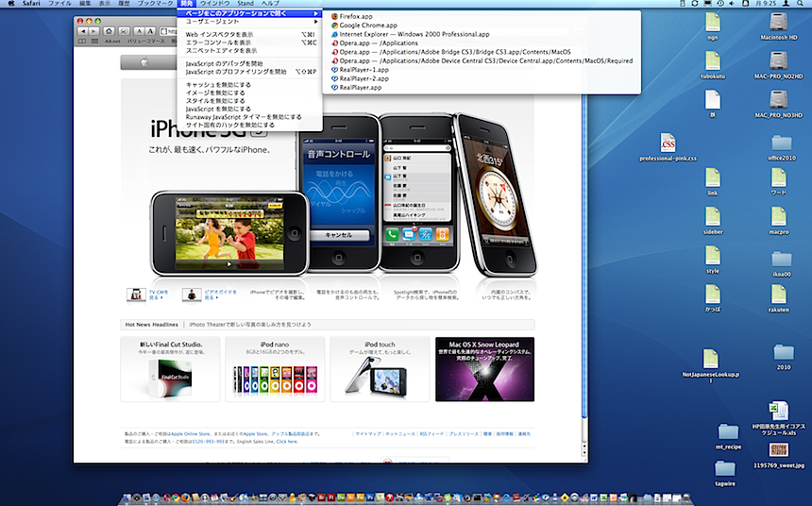Toggle サイト固有のハックを無効にする option
The width and height of the screenshot is (812, 506).
pyautogui.click(x=249, y=125)
